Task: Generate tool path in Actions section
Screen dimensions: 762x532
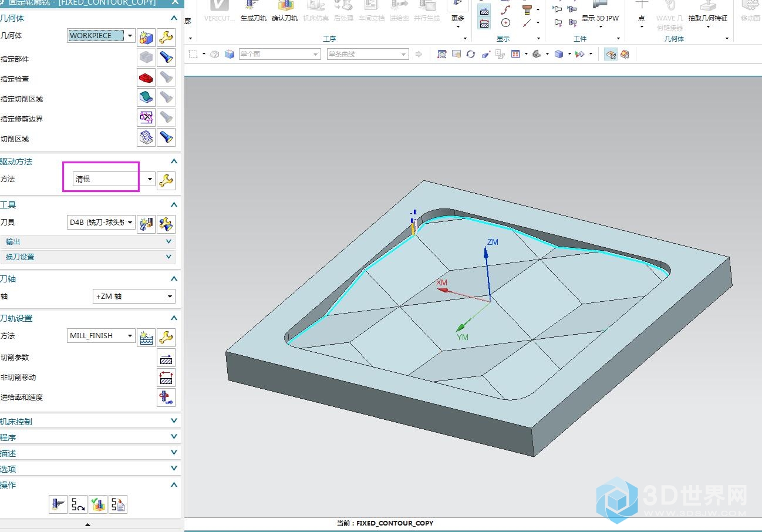Action: 58,504
